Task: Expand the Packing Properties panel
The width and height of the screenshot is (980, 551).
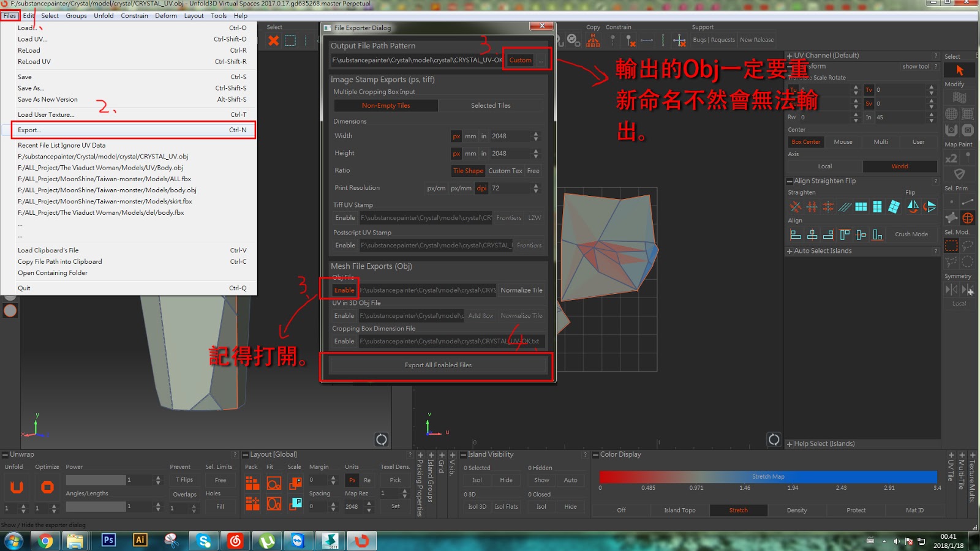Action: click(x=420, y=455)
